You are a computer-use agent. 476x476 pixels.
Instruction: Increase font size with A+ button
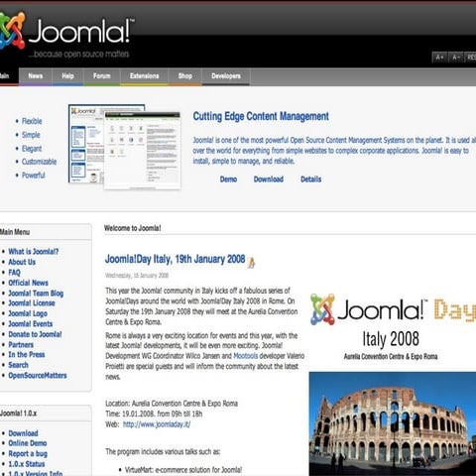point(439,58)
